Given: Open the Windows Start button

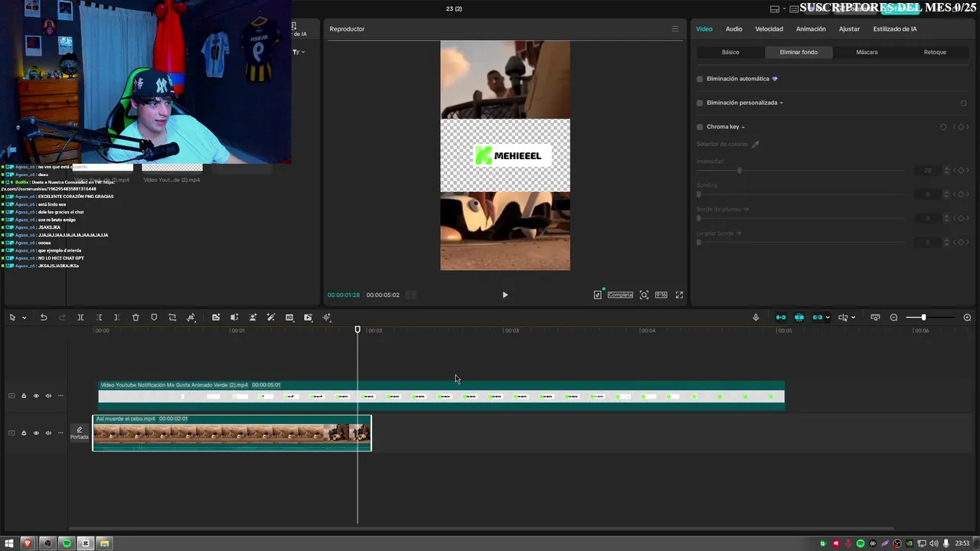Looking at the screenshot, I should tap(9, 543).
